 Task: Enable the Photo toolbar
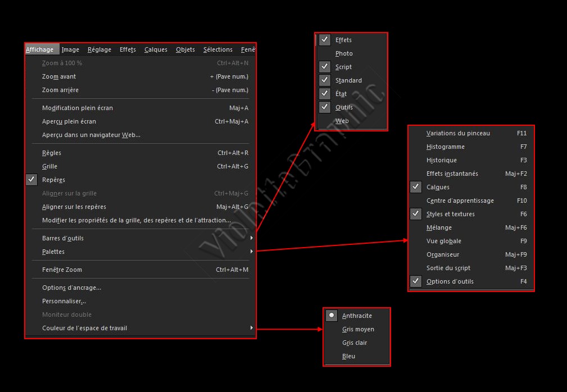click(x=344, y=53)
